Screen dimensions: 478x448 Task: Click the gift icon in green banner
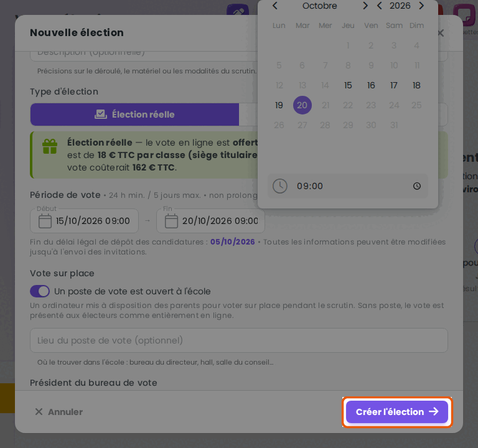50,146
